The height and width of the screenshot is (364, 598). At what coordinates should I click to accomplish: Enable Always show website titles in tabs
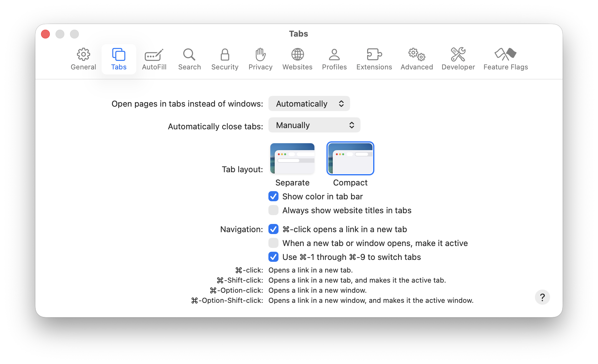coord(273,210)
